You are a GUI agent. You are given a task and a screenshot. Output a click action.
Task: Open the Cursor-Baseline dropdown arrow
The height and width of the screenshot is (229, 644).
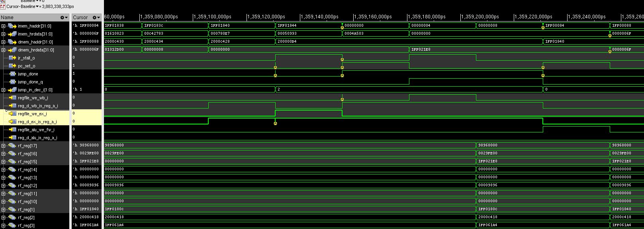tap(37, 7)
